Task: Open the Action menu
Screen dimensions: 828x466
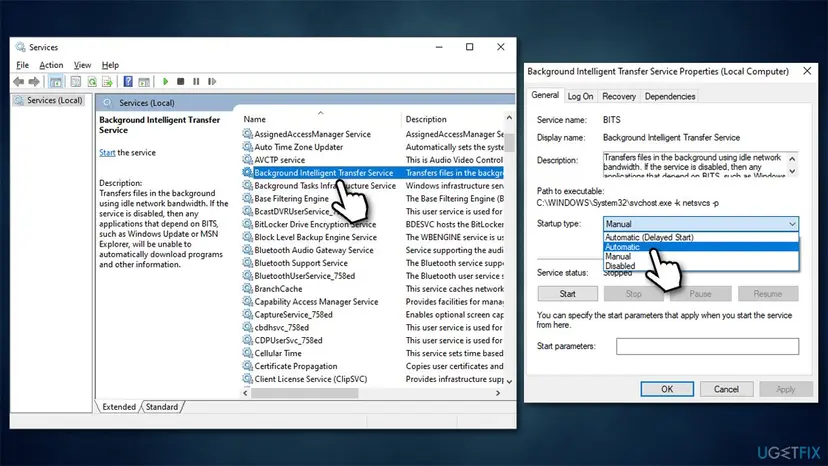Action: pos(51,65)
